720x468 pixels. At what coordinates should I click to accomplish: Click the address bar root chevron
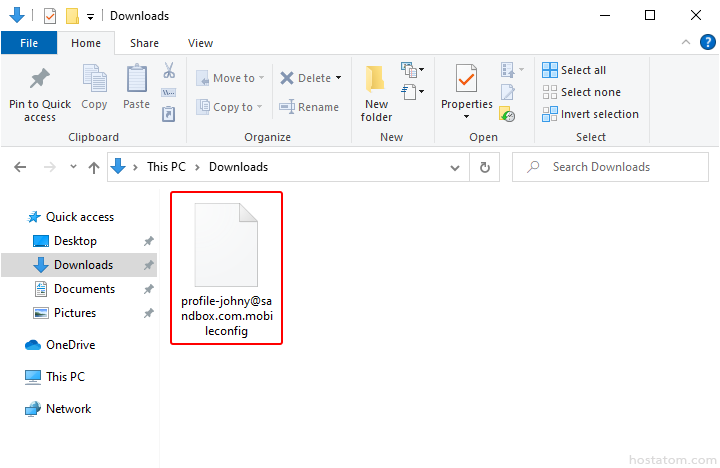[x=135, y=168]
